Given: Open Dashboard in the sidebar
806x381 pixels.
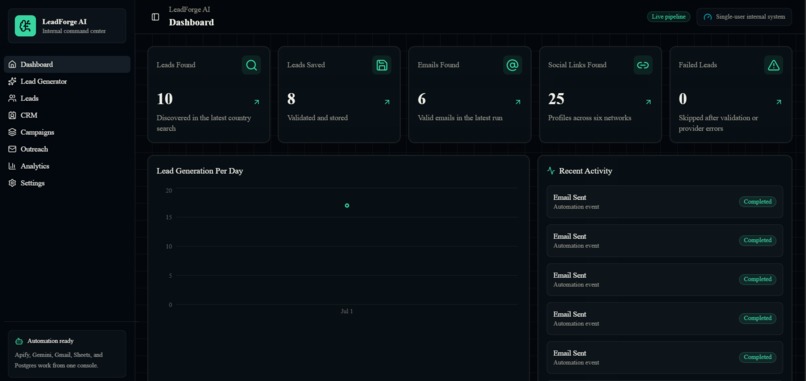Looking at the screenshot, I should pos(67,64).
